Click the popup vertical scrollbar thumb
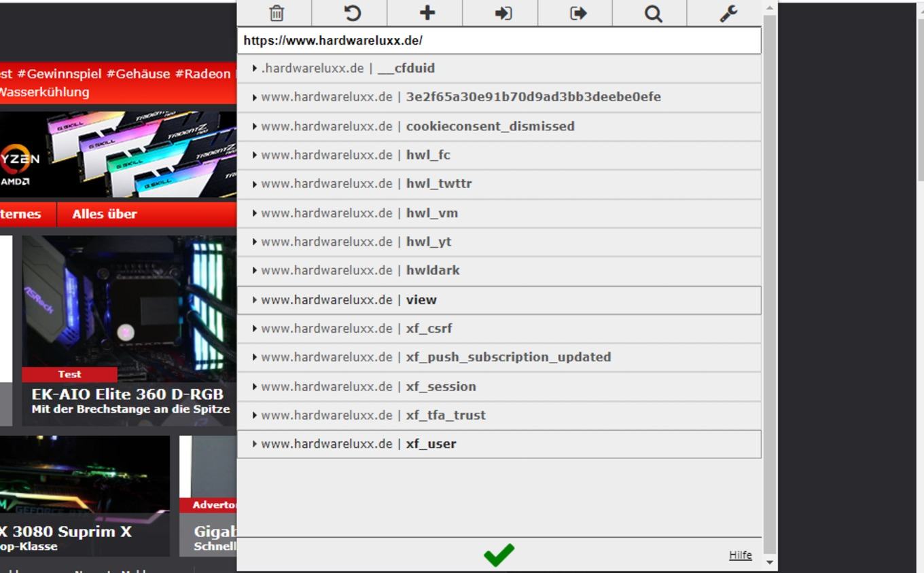924x573 pixels. 770,284
